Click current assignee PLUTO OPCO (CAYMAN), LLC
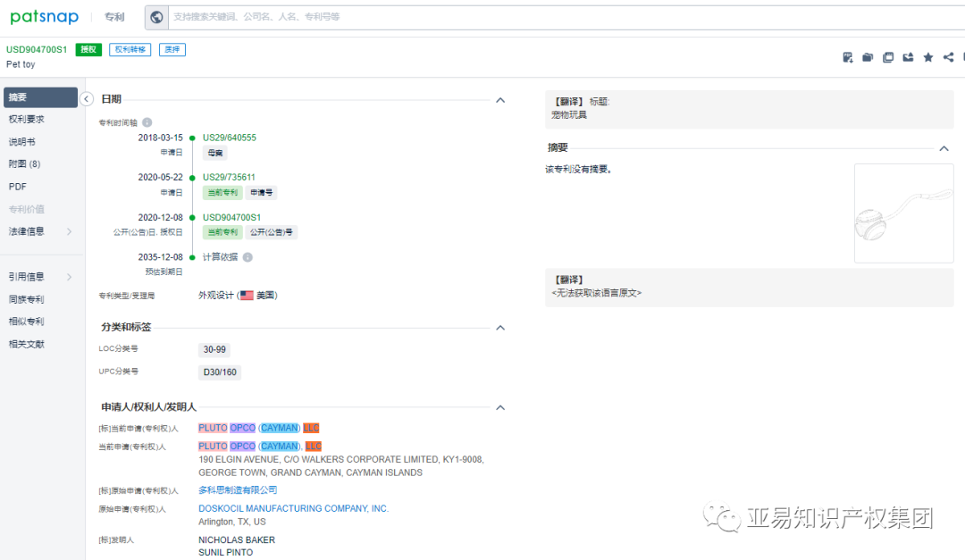Image resolution: width=965 pixels, height=560 pixels. [260, 447]
